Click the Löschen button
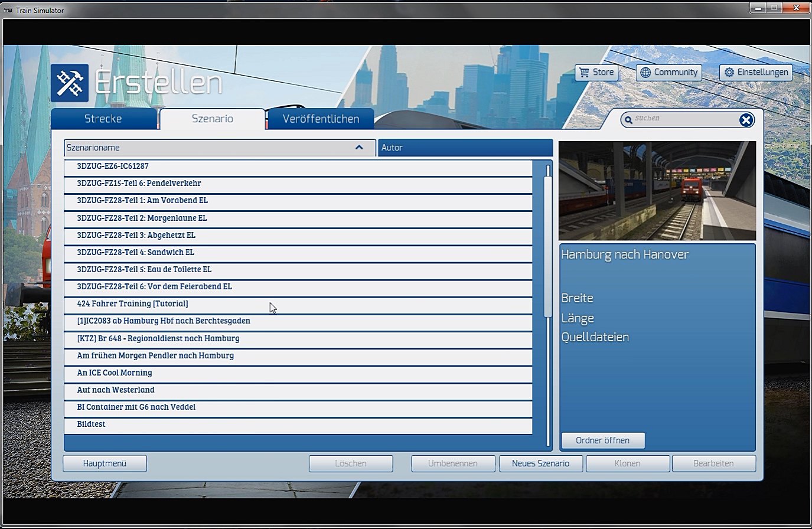The width and height of the screenshot is (812, 529). tap(351, 463)
